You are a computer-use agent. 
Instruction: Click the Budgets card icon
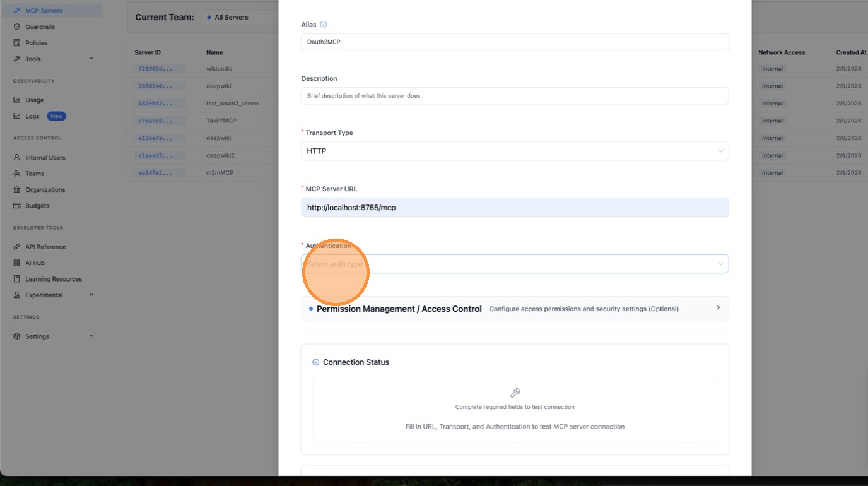pyautogui.click(x=17, y=206)
